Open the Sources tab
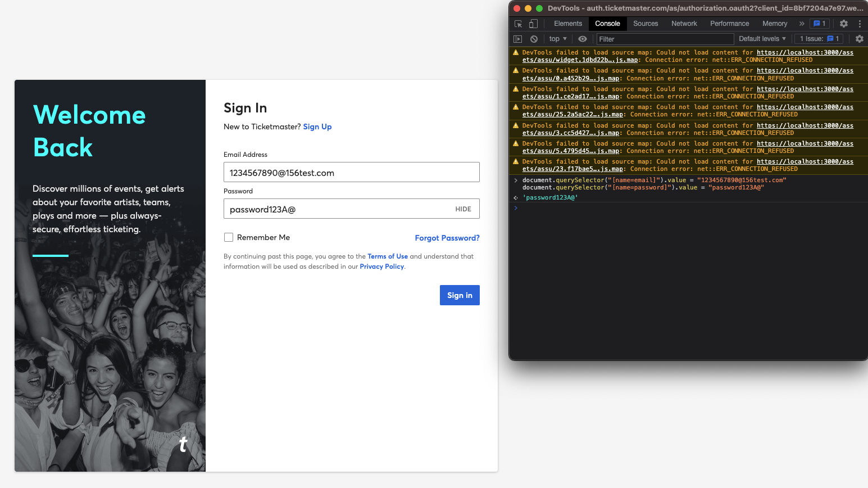 click(x=646, y=24)
